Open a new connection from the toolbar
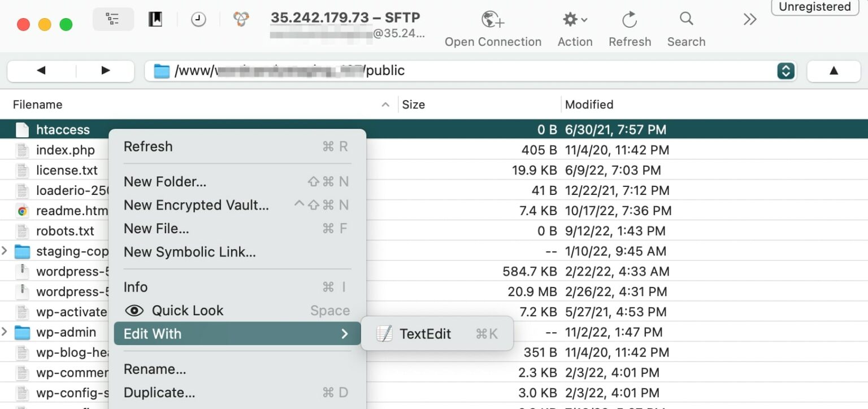Image resolution: width=868 pixels, height=409 pixels. 492,23
